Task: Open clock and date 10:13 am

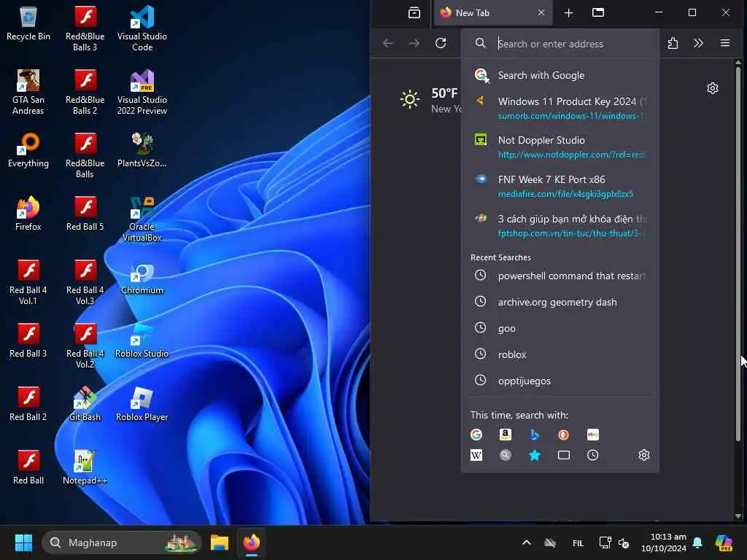Action: [x=663, y=542]
